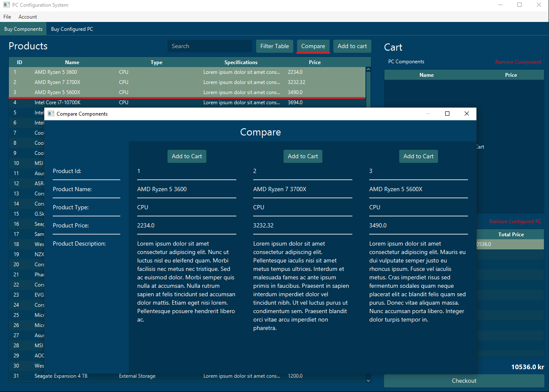The width and height of the screenshot is (549, 392).
Task: Click the 3232.32 price in Compare window
Action: click(x=263, y=225)
